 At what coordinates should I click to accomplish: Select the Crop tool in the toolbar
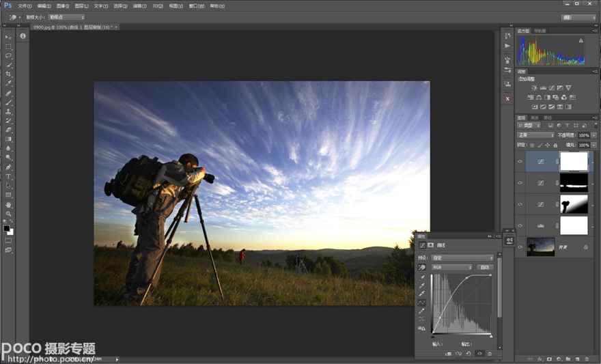pyautogui.click(x=9, y=74)
